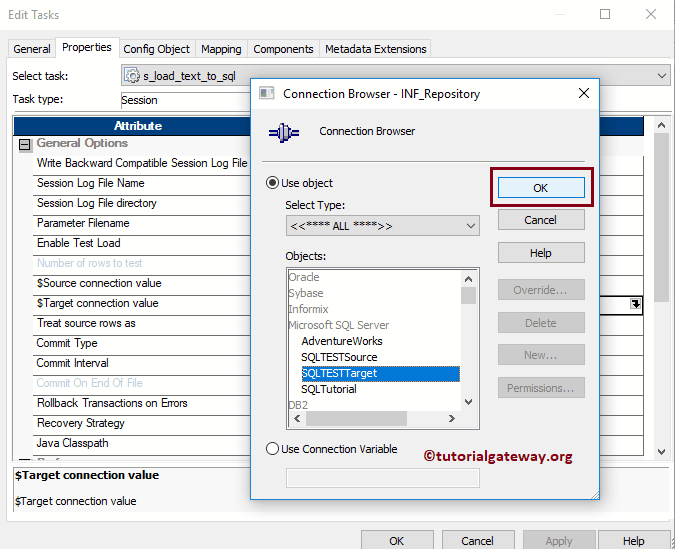Viewport: 675px width, 549px height.
Task: Click the gear icon next to s_load_text_to_sql
Action: click(132, 76)
